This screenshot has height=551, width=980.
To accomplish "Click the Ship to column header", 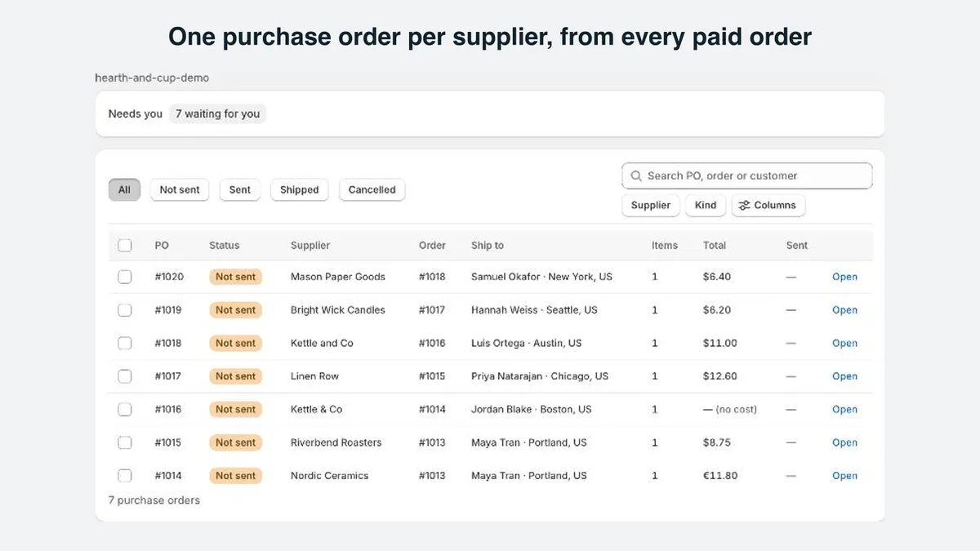I will 488,245.
